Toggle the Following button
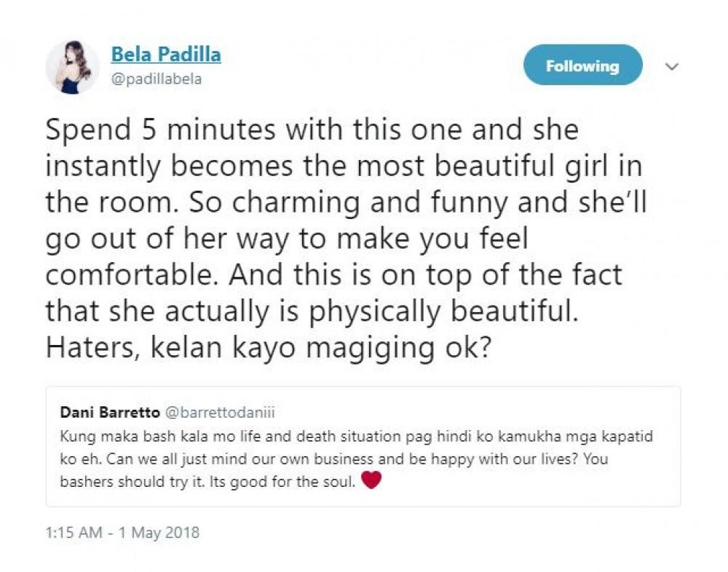 tap(582, 65)
